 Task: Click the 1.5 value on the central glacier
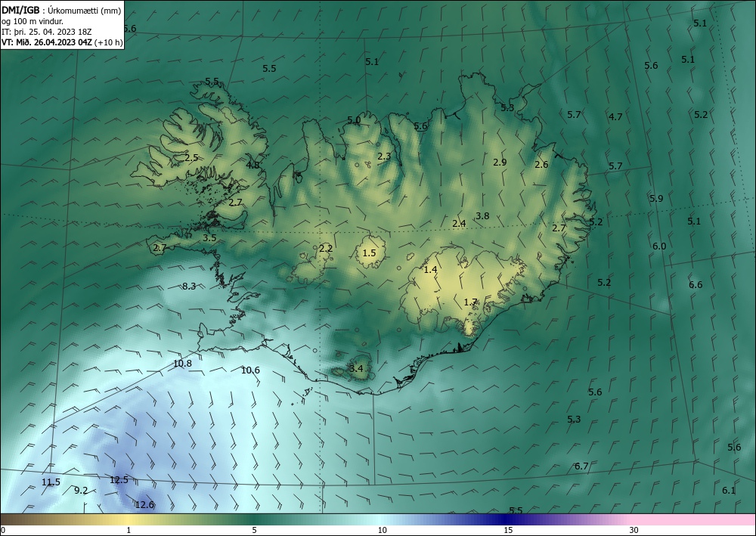click(x=369, y=253)
